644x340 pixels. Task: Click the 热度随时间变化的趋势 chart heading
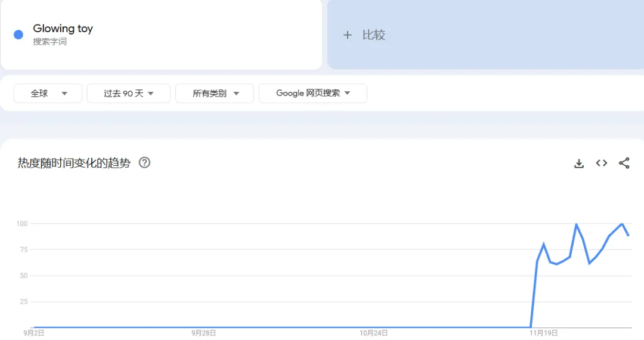(x=74, y=163)
